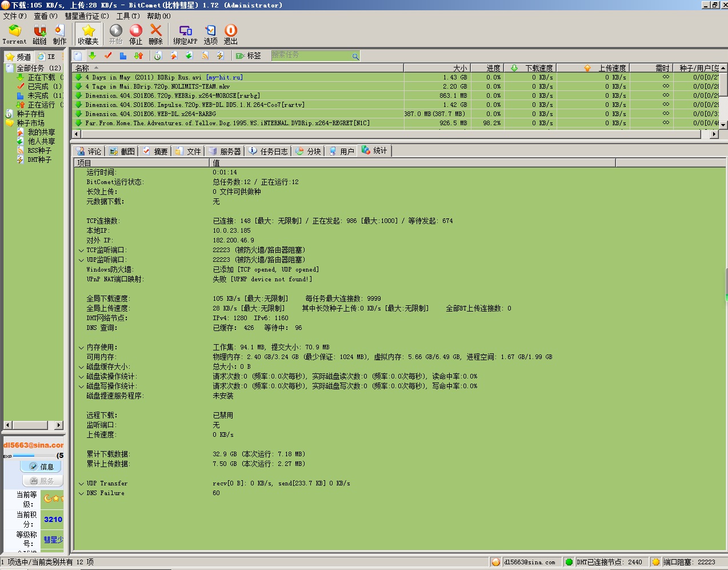Filter unfinished tasks blue icon
728x570 pixels.
coord(123,55)
